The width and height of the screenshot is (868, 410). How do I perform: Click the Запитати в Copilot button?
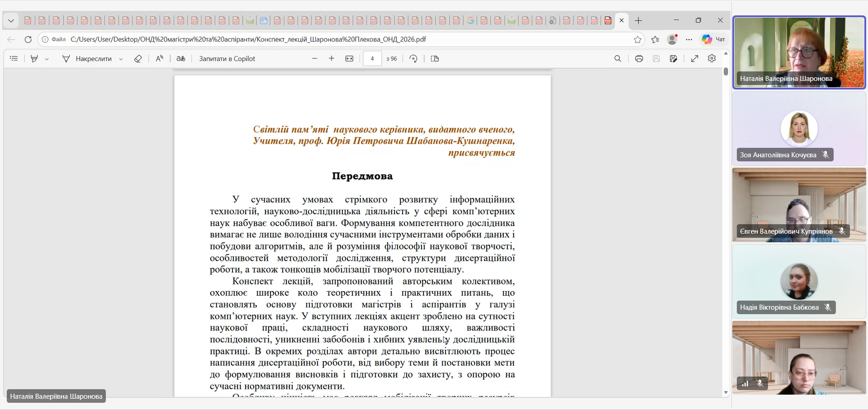click(x=227, y=59)
